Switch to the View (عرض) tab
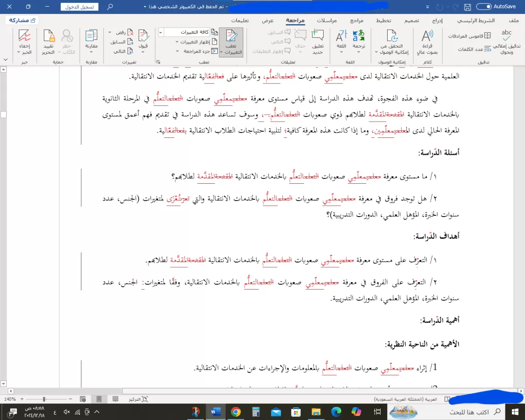Screen dimensions: 525x420 [268, 21]
